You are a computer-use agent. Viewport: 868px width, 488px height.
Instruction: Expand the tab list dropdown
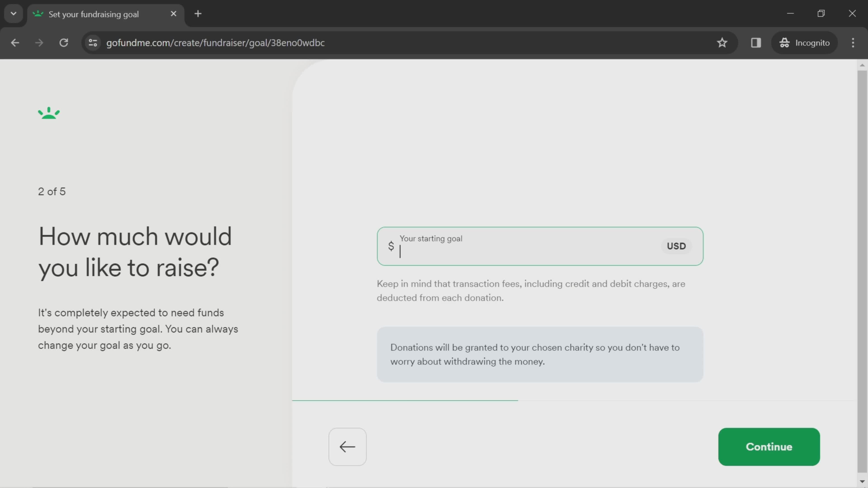click(x=13, y=13)
